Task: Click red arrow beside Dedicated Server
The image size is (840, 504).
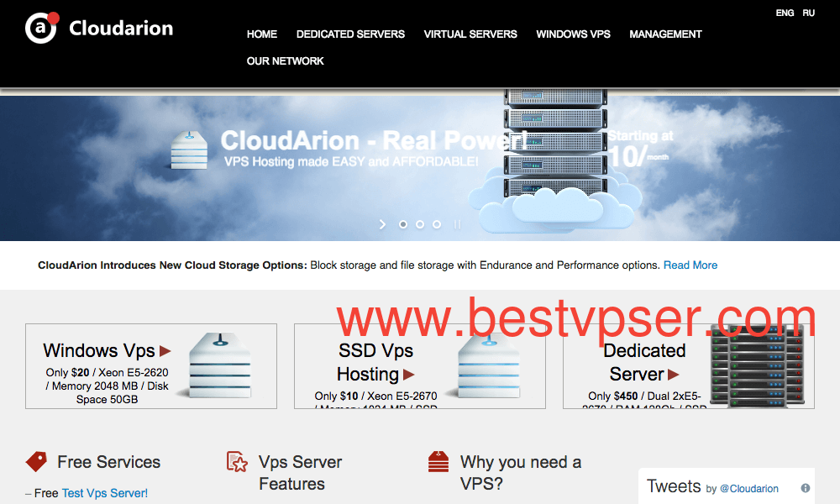Action: pyautogui.click(x=674, y=375)
